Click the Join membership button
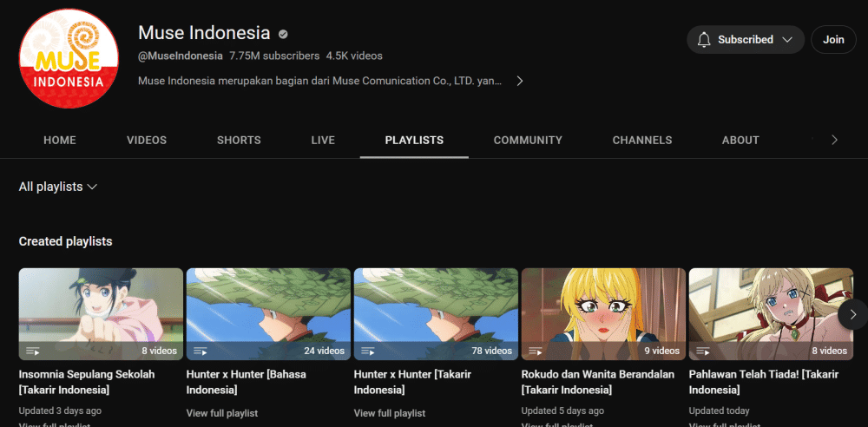The width and height of the screenshot is (868, 427). coord(833,40)
